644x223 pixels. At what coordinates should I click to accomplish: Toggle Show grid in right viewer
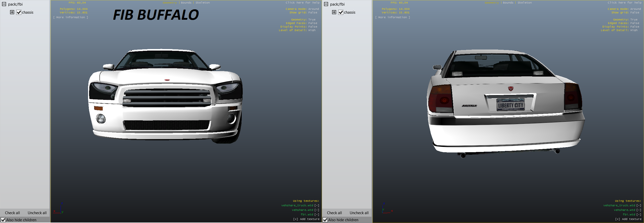pos(625,12)
